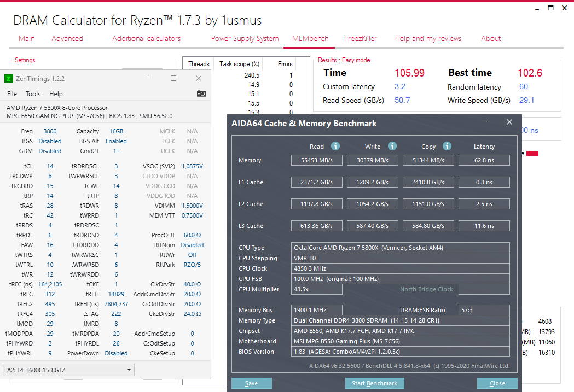Click VDIMM value 1,5000V

(x=192, y=206)
